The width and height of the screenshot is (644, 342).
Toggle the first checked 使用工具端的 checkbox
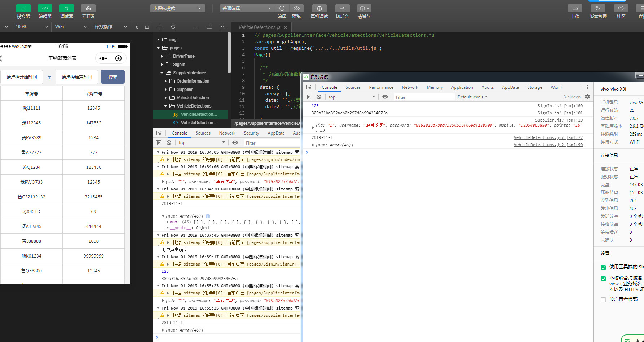(603, 267)
